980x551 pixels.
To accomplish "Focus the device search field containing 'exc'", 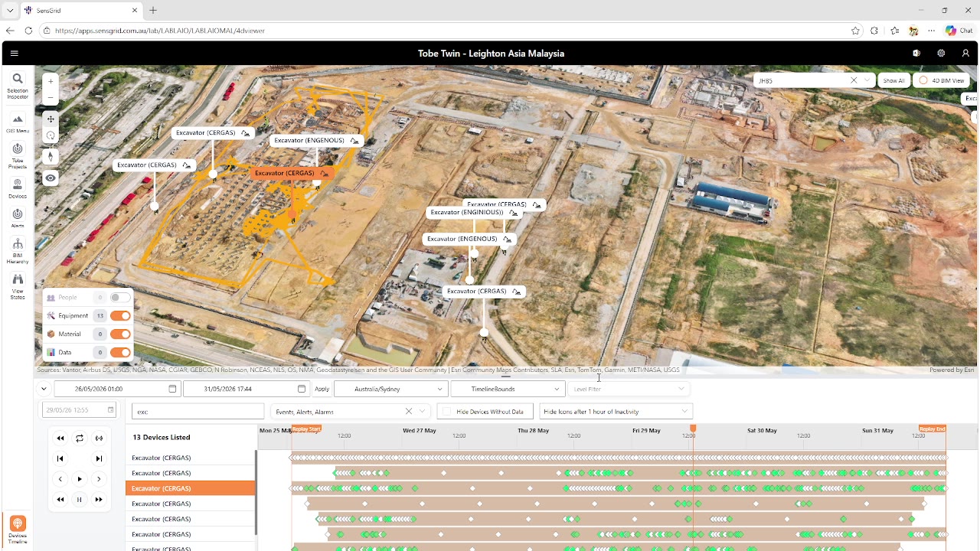I will [x=198, y=412].
